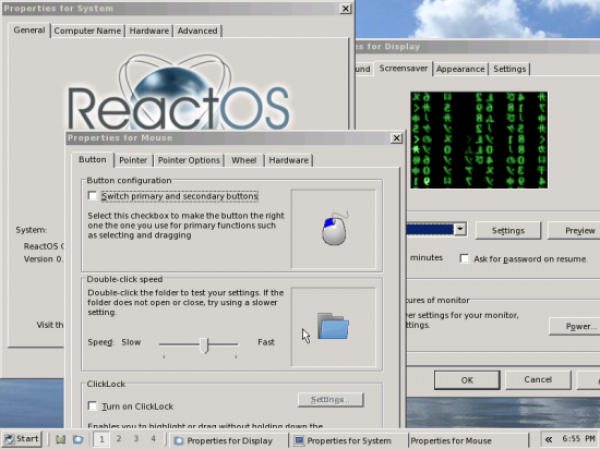The image size is (600, 449).
Task: Open the Wheel tab in Mouse properties
Action: click(x=244, y=160)
